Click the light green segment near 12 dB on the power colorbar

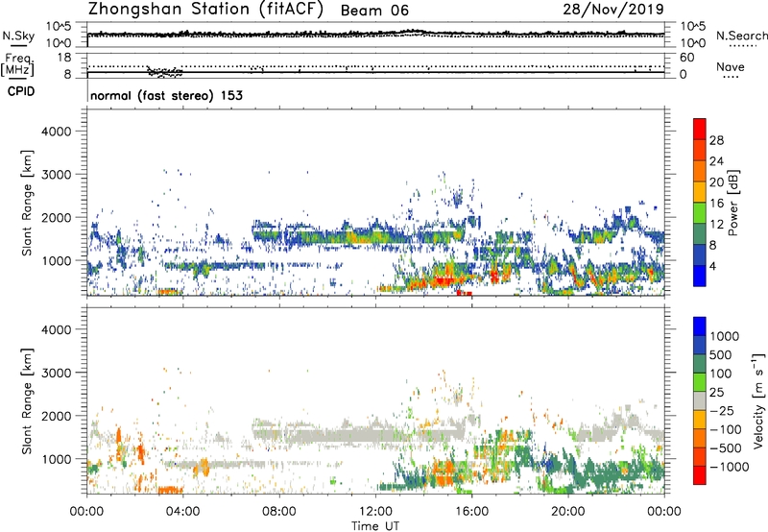pos(700,212)
